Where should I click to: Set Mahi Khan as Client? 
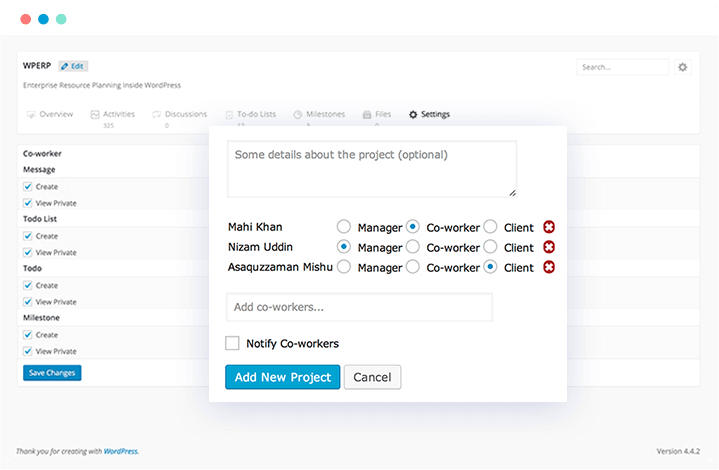tap(490, 227)
